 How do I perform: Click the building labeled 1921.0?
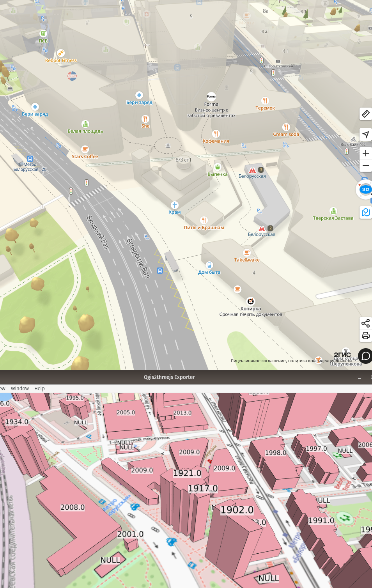[187, 473]
